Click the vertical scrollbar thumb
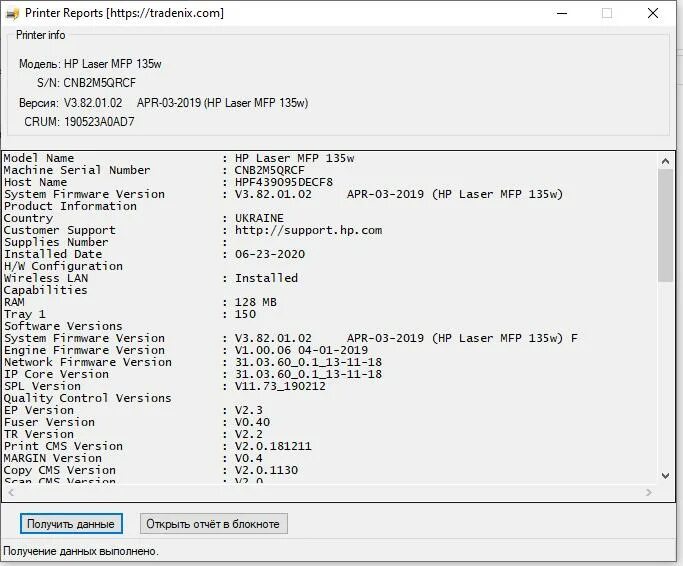The width and height of the screenshot is (683, 566). pyautogui.click(x=665, y=226)
